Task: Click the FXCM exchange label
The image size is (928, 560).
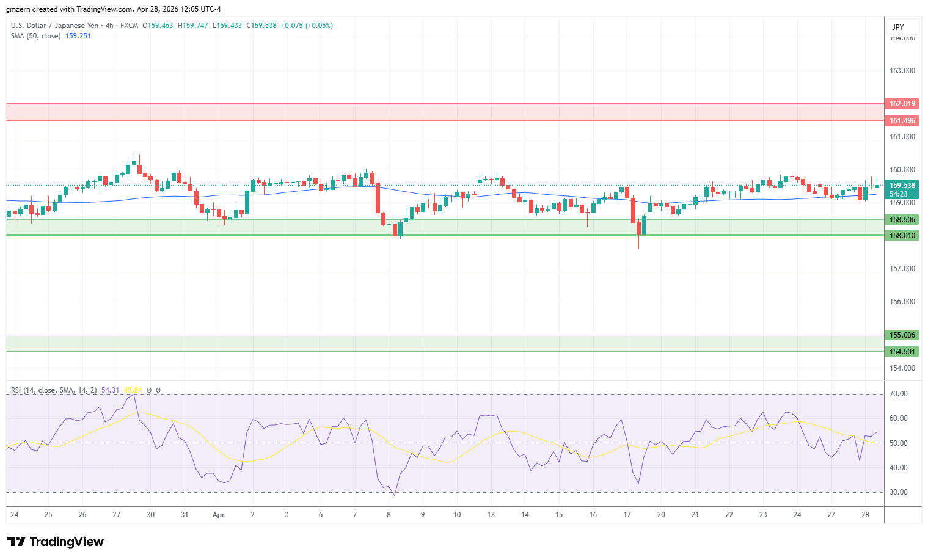Action: (x=129, y=26)
